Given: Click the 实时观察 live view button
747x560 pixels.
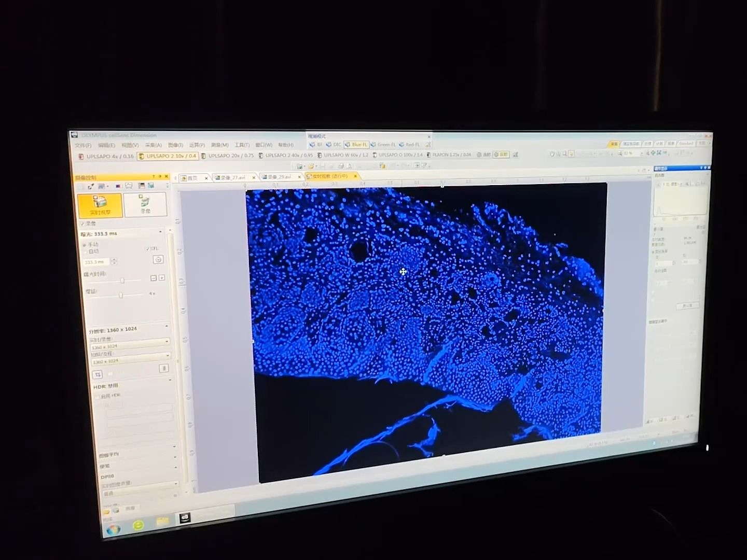Looking at the screenshot, I should tap(100, 205).
